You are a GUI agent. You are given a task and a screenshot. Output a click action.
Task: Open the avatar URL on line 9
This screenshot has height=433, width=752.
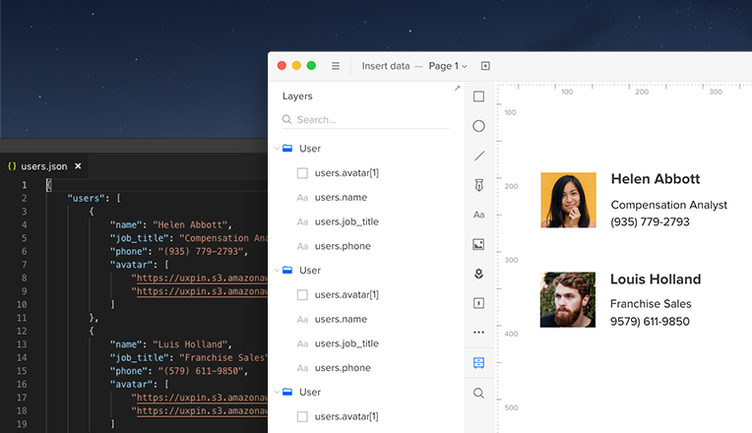tap(200, 292)
